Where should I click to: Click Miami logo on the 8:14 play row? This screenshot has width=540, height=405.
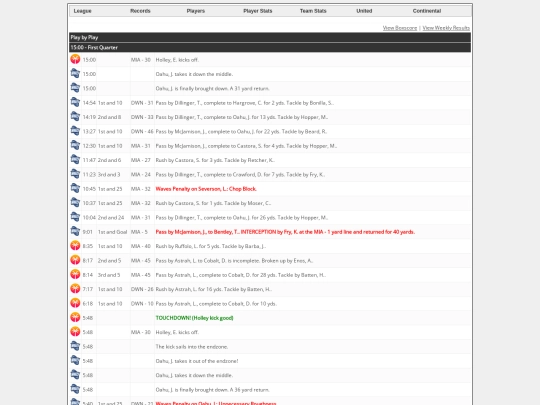pyautogui.click(x=75, y=274)
